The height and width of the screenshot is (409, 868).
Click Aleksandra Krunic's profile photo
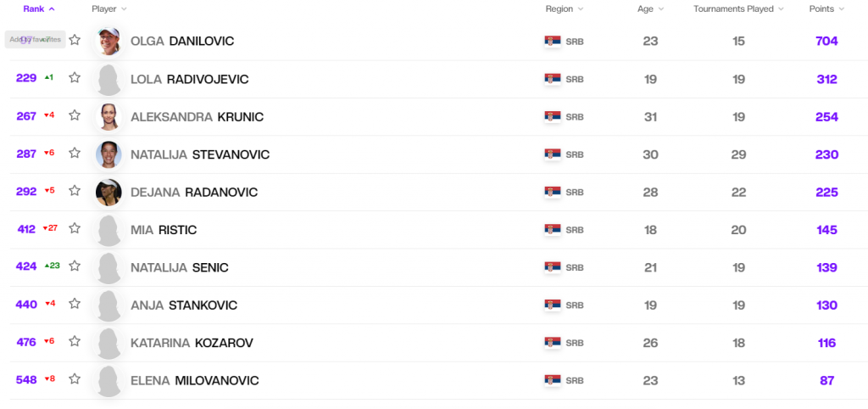(108, 116)
